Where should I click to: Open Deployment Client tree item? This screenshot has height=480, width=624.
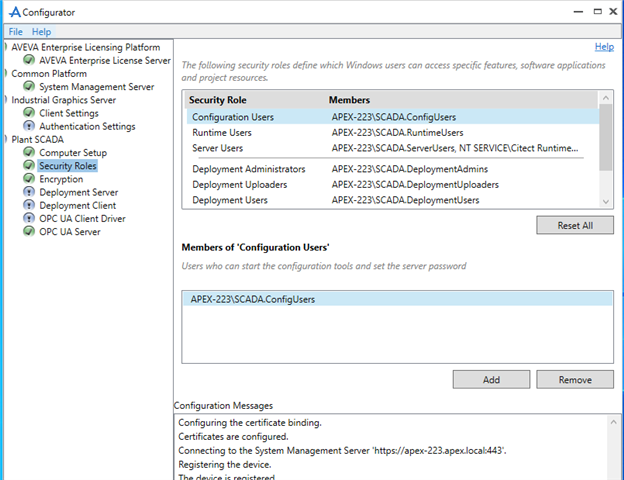pyautogui.click(x=77, y=205)
